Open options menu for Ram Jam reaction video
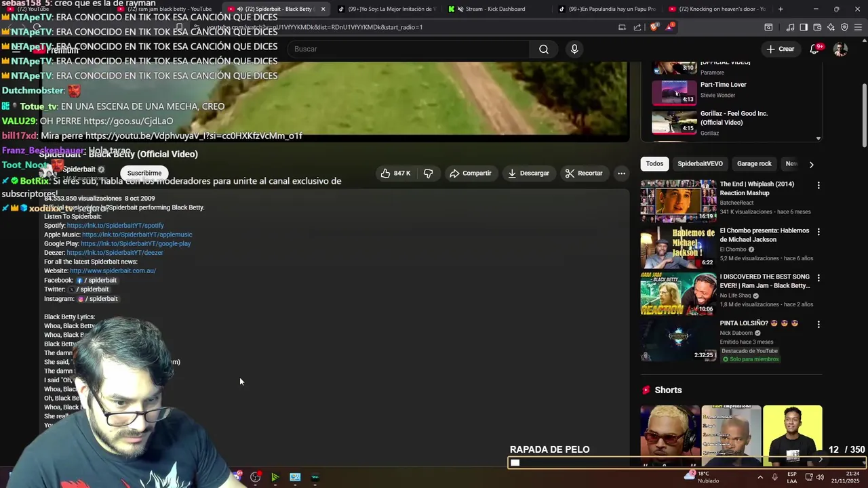Viewport: 868px width, 488px height. pos(818,278)
